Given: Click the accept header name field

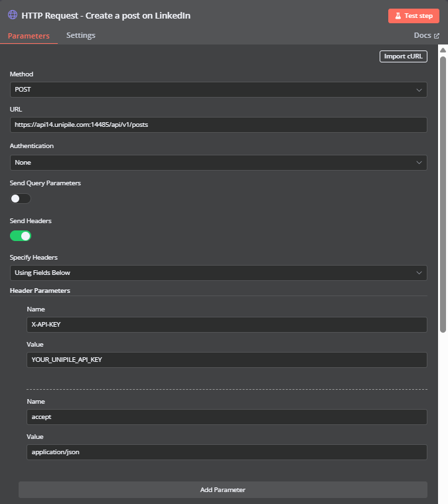Looking at the screenshot, I should pos(227,417).
